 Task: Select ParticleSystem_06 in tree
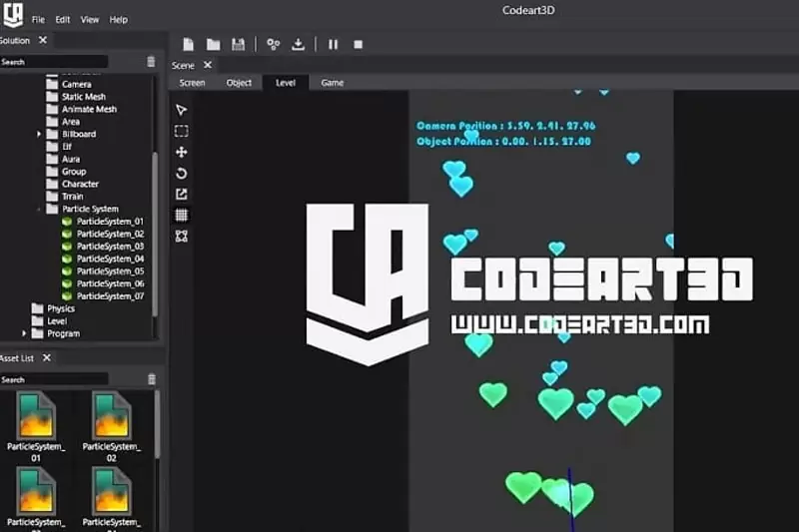[103, 283]
